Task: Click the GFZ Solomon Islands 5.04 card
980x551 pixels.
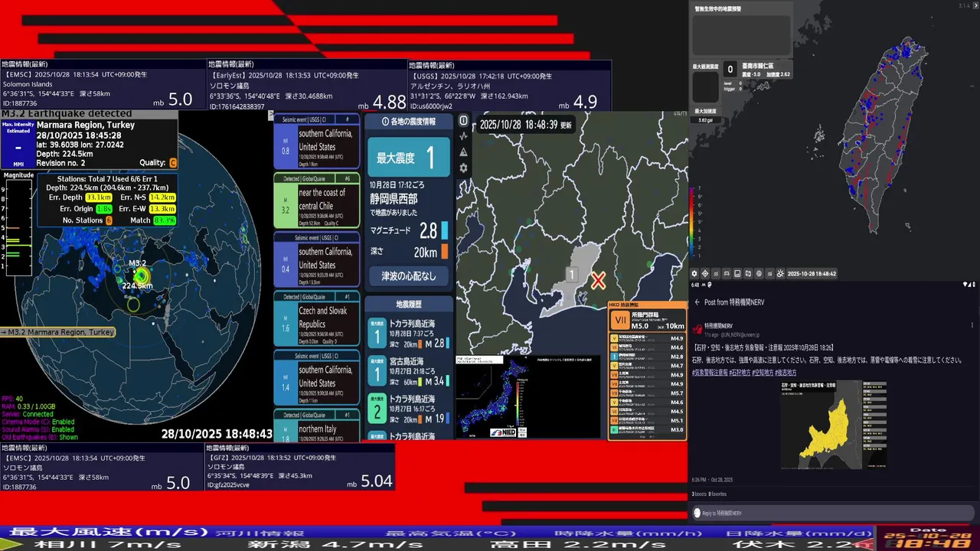Action: coord(299,467)
